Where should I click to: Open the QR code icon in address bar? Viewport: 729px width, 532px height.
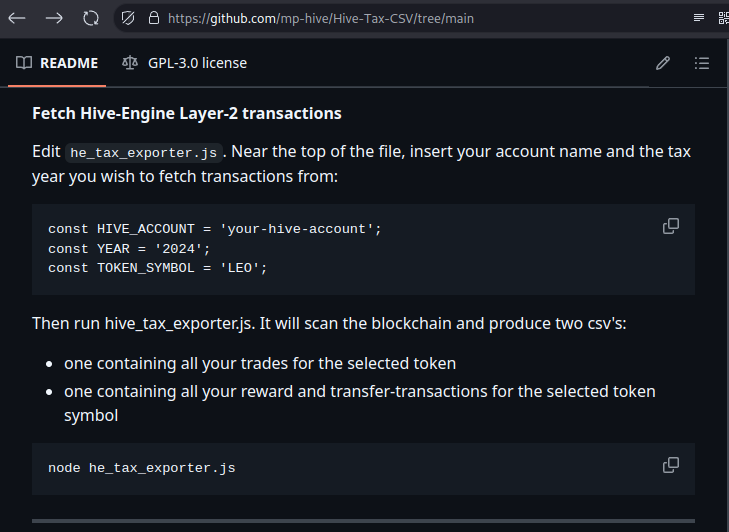tap(723, 18)
